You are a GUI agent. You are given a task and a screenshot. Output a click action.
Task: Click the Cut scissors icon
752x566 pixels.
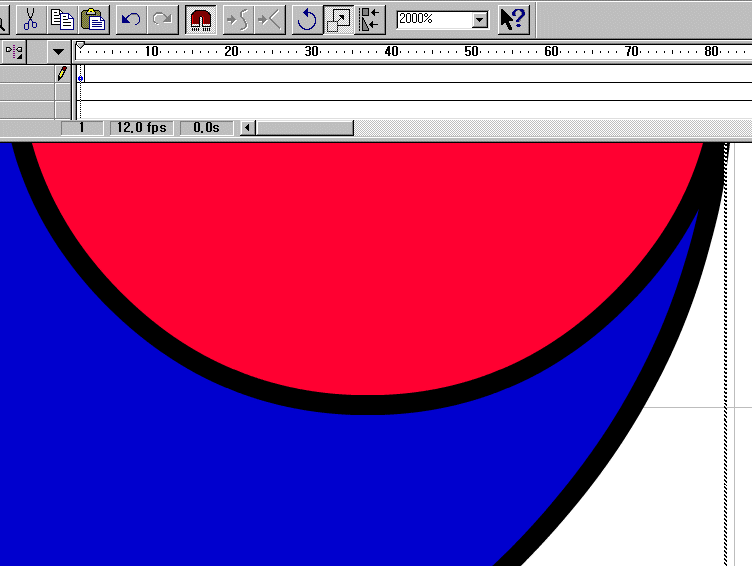[x=31, y=20]
